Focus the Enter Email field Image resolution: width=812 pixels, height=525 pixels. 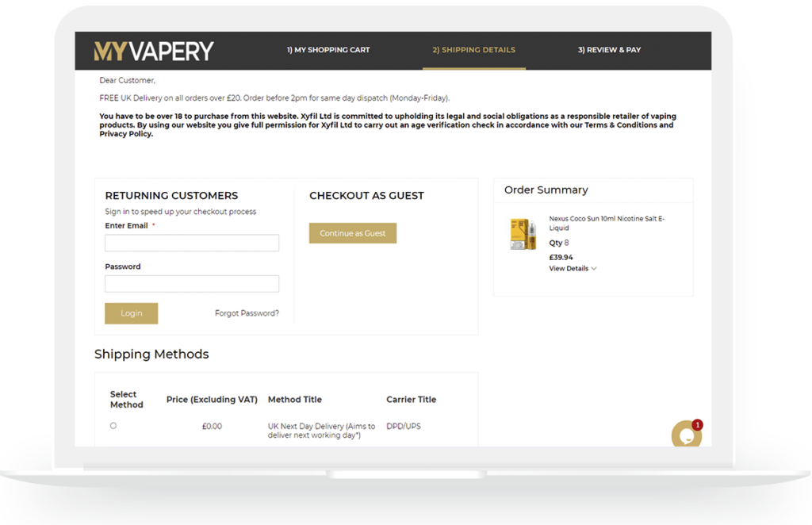pyautogui.click(x=192, y=243)
